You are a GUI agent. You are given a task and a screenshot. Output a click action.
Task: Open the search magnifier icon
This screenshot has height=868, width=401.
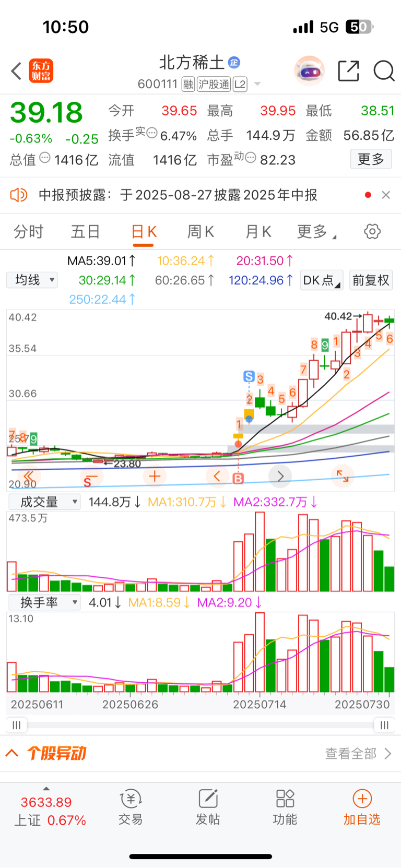coord(384,71)
